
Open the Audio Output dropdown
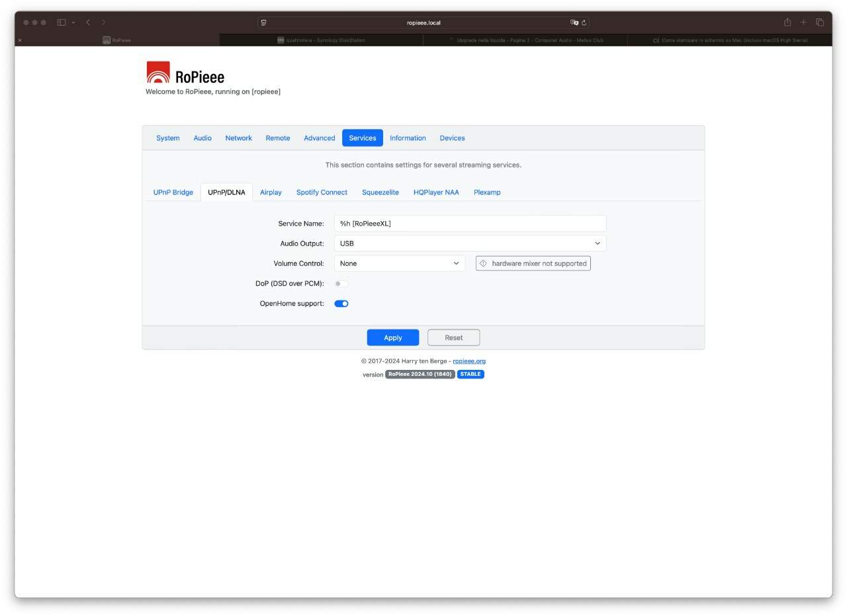[x=470, y=243]
